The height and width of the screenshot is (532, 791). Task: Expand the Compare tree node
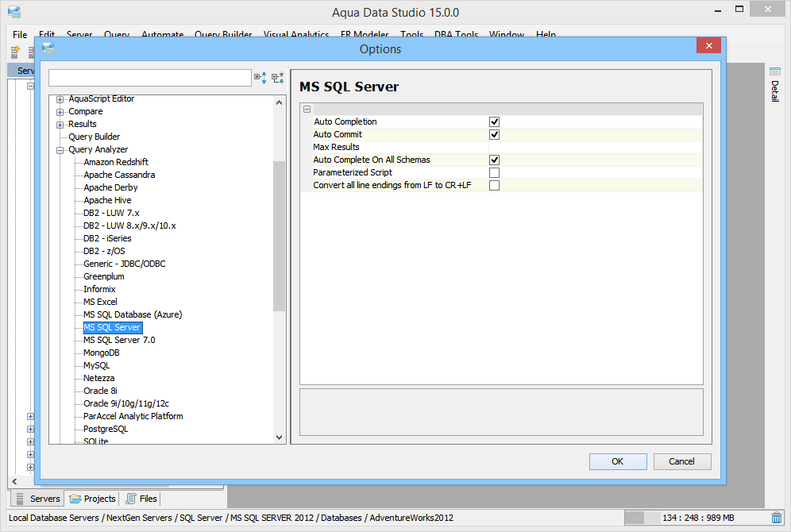tap(60, 112)
